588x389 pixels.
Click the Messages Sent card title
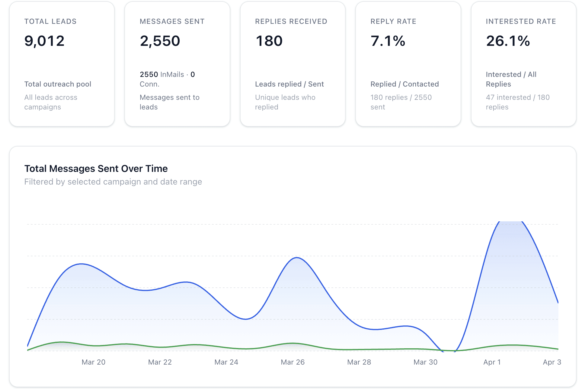172,21
